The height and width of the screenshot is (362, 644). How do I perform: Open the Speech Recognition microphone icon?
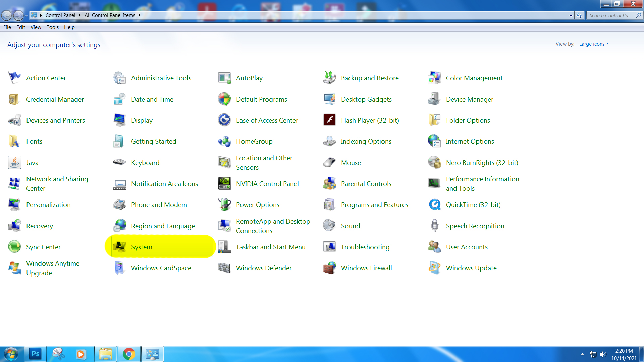[434, 226]
